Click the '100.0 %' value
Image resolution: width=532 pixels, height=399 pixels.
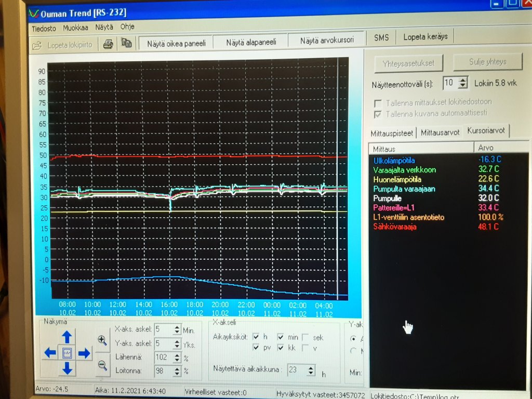click(490, 217)
